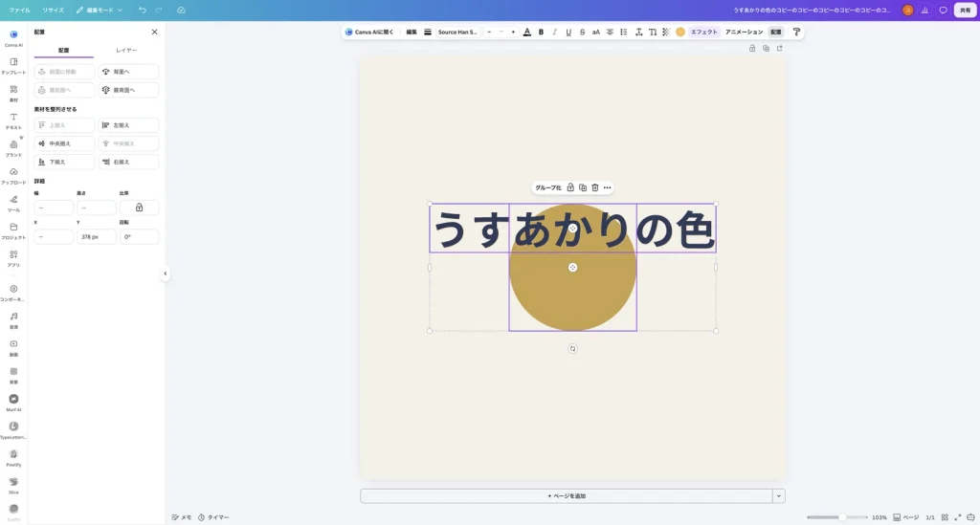Click 下揃え (align bottom)
Viewport: 980px width, 525px height.
[x=64, y=162]
